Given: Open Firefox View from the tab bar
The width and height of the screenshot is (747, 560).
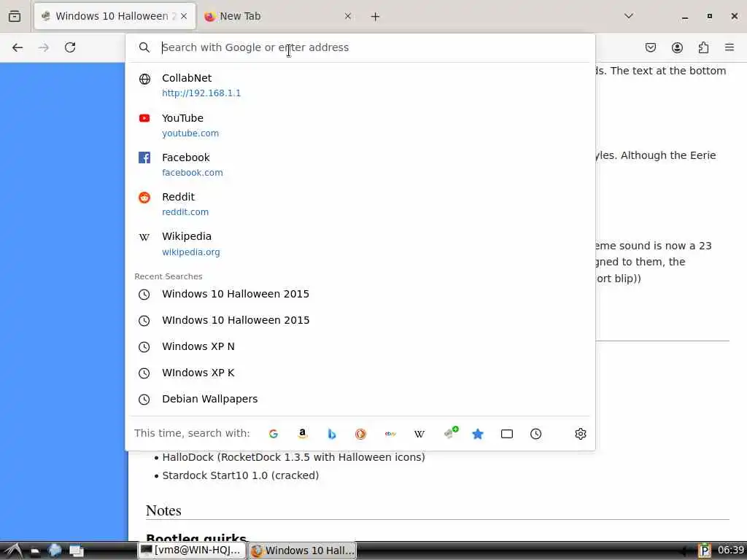Looking at the screenshot, I should tap(15, 16).
